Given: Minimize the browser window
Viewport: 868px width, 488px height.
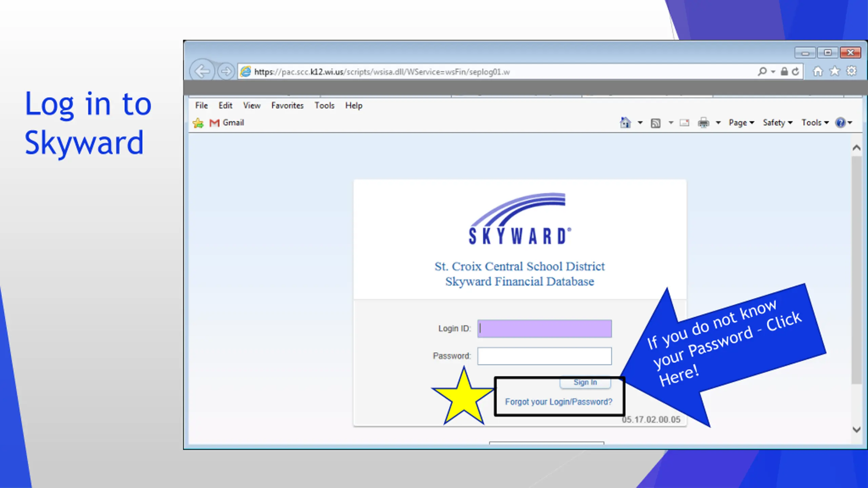Looking at the screenshot, I should [x=805, y=53].
